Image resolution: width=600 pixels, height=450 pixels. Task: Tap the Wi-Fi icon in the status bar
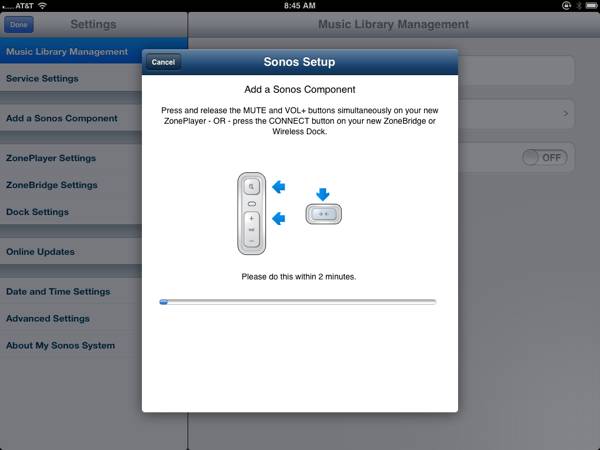(42, 5)
